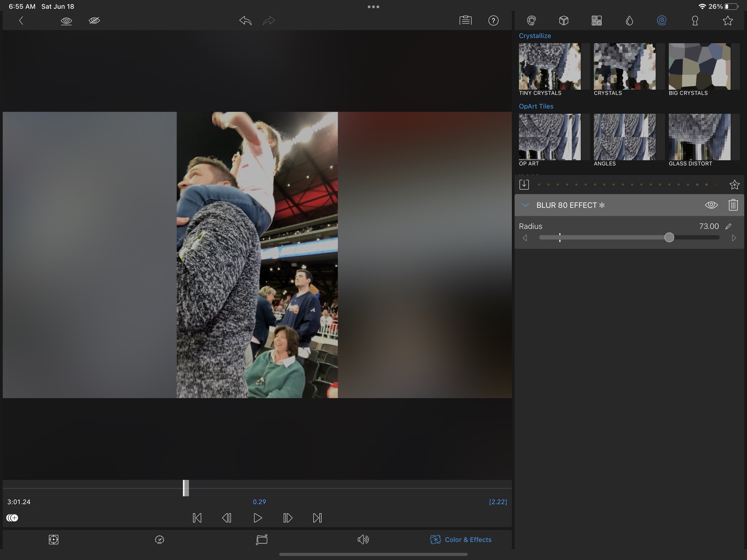Screen dimensions: 747x560
Task: Delete the Blur 80 Effect with trash icon
Action: (733, 205)
